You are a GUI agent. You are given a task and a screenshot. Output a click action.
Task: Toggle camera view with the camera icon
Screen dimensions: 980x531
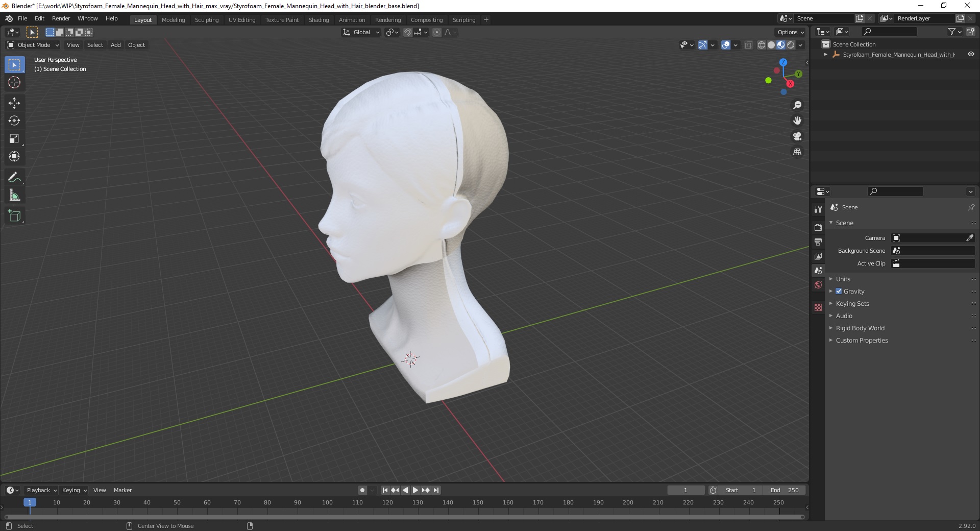point(797,136)
